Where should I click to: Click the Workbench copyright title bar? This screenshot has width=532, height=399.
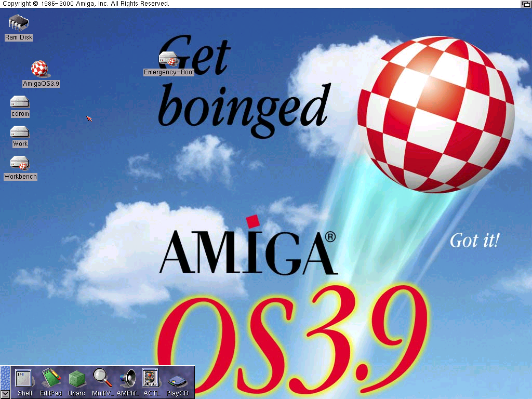86,4
